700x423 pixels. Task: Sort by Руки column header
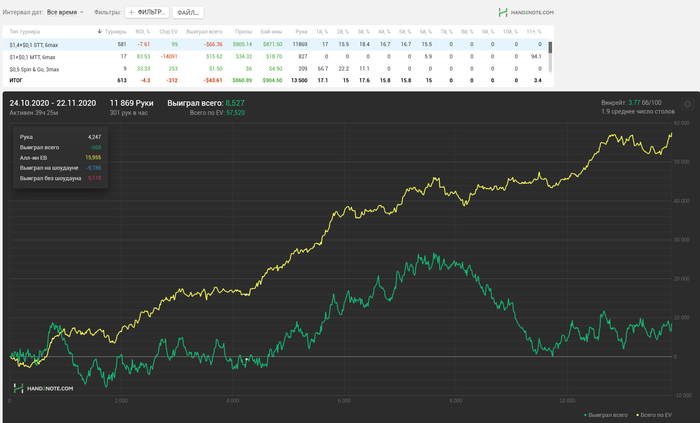tap(301, 32)
